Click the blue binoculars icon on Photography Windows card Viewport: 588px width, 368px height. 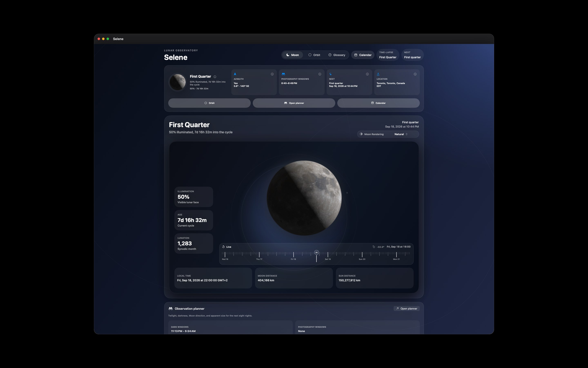point(283,74)
